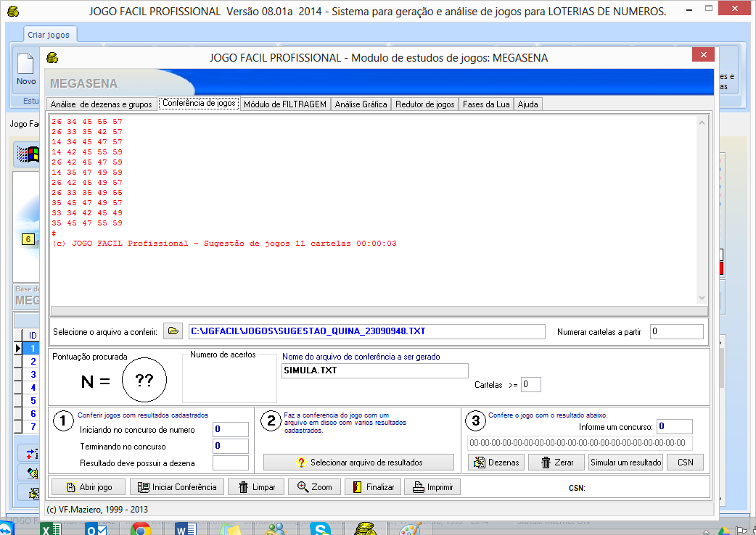Switch to Módulo de FILTRAGEM tab
The image size is (756, 535).
pyautogui.click(x=284, y=104)
